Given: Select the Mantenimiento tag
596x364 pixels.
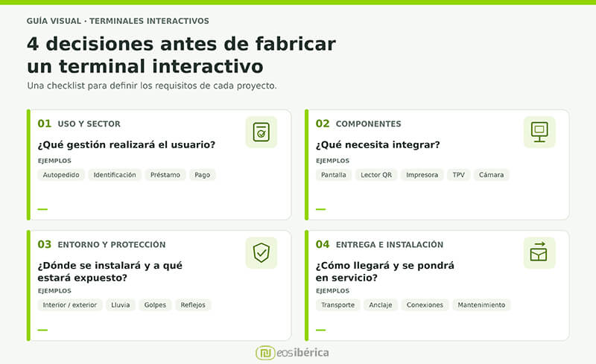Looking at the screenshot, I should click(481, 304).
